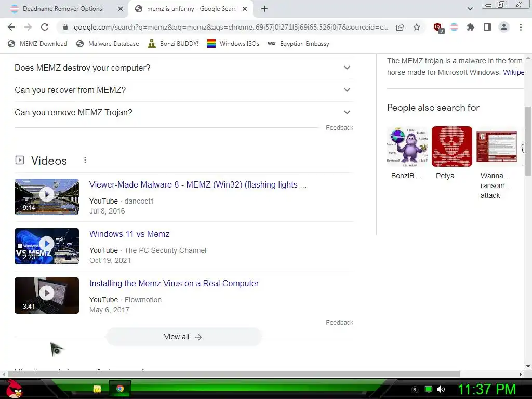Image resolution: width=532 pixels, height=399 pixels.
Task: Open the volume speaker tray icon
Action: pyautogui.click(x=441, y=389)
